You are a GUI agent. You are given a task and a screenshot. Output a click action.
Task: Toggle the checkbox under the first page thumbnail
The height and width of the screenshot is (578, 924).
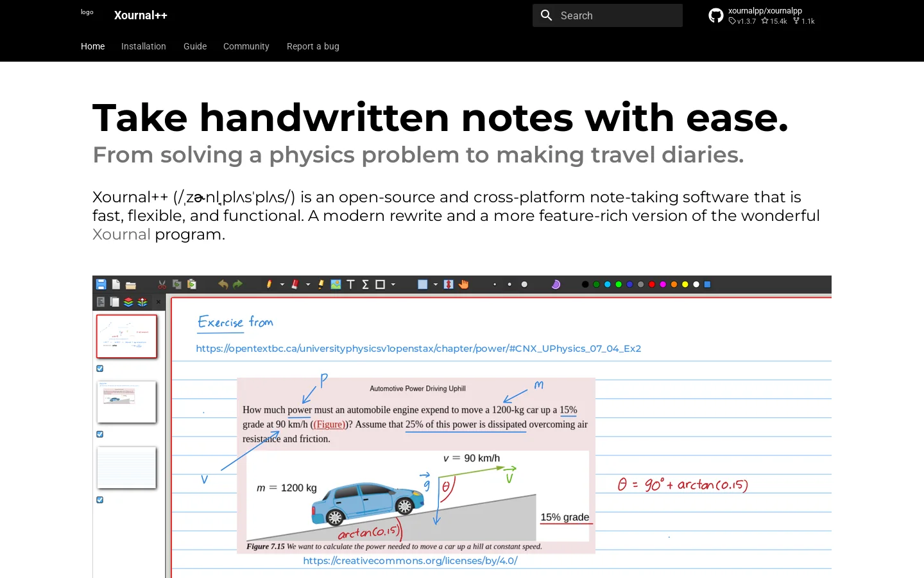pos(100,369)
